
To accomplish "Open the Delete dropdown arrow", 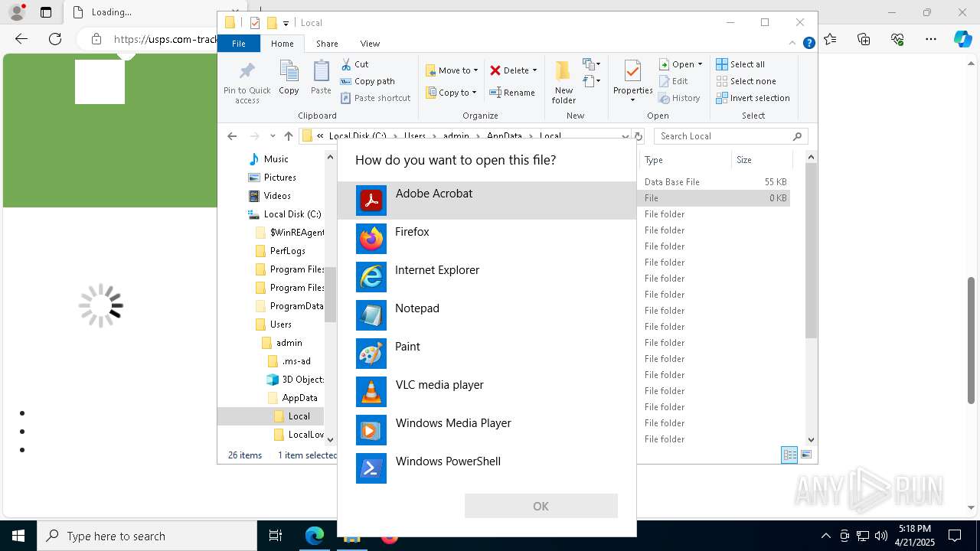I will 534,70.
